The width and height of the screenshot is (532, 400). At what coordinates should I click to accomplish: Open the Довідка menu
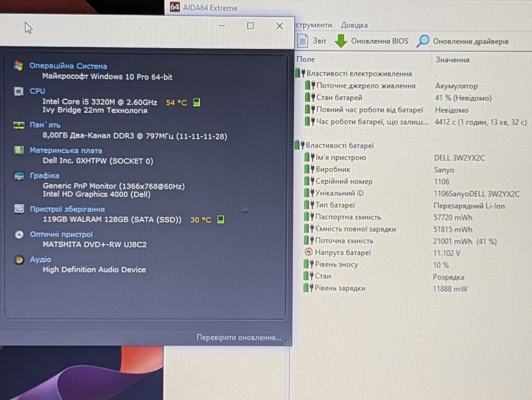pos(354,25)
